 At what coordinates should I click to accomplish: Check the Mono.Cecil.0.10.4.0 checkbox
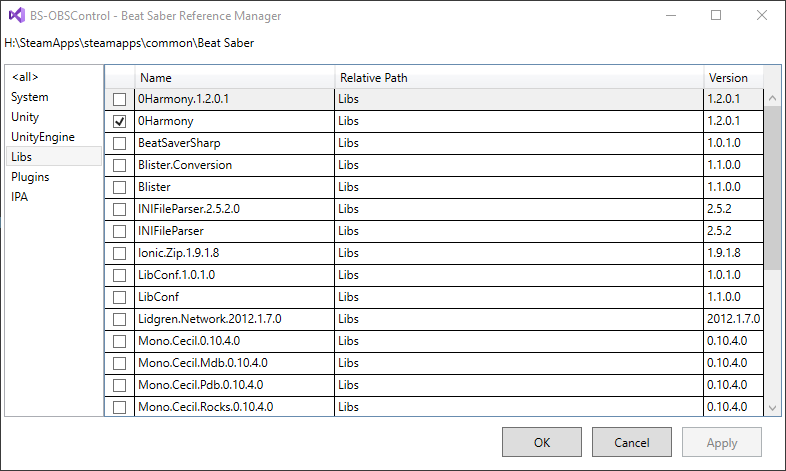pos(119,342)
